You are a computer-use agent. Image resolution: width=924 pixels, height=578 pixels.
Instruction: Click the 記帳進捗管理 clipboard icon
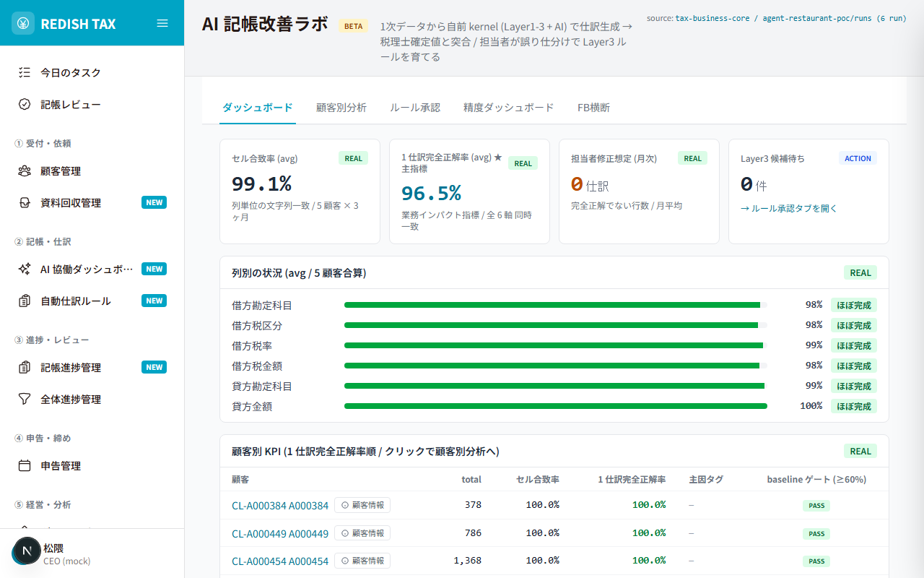tap(25, 367)
